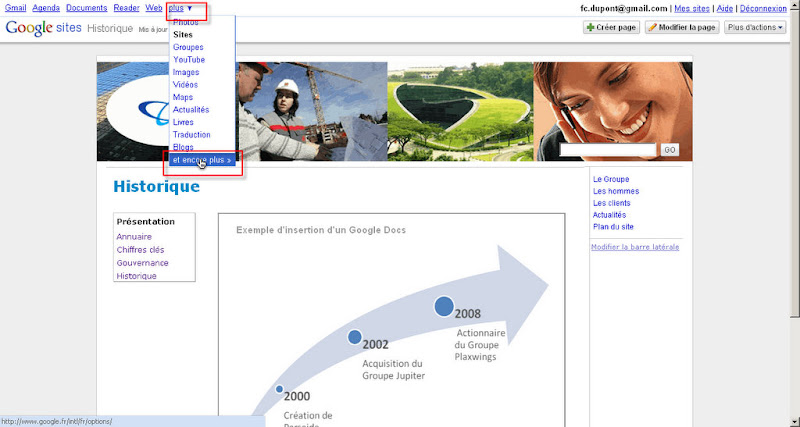Screen dimensions: 800x427
Task: Open Les clients sidebar link
Action: click(x=611, y=203)
